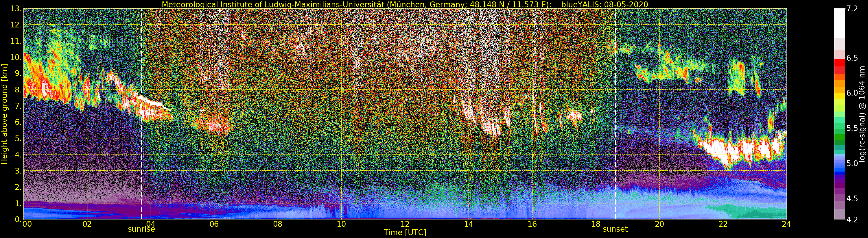This screenshot has height=238, width=868.
Task: Click height axis tick label '12.'
Action: [x=16, y=25]
